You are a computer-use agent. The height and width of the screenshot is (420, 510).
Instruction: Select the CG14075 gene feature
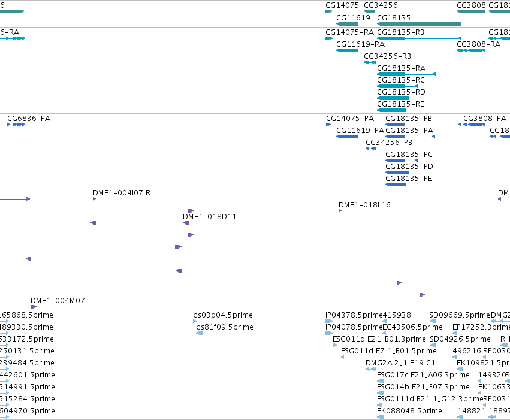point(329,11)
